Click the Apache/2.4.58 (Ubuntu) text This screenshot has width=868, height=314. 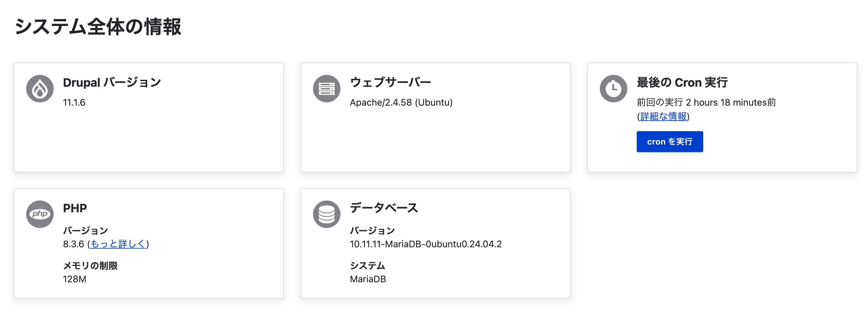[401, 102]
